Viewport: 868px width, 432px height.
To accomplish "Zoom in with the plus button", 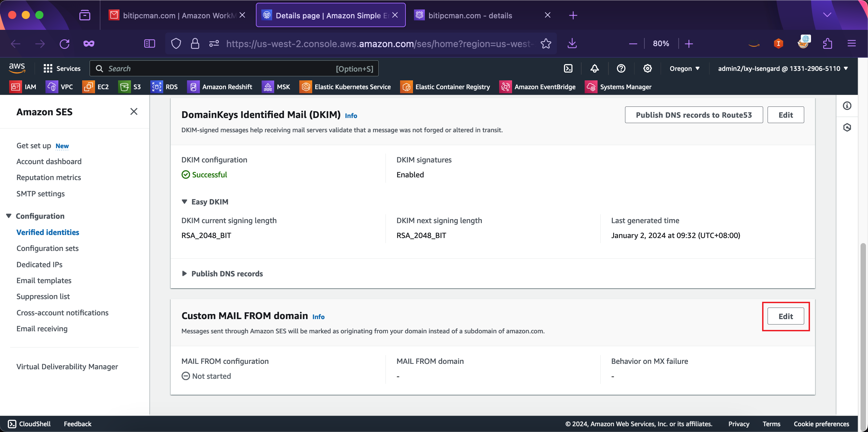I will point(689,44).
